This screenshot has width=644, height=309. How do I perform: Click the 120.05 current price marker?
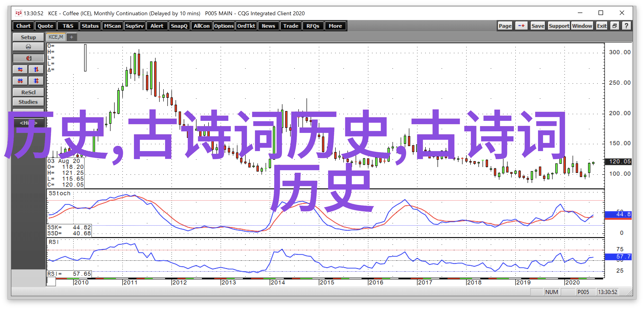[x=618, y=161]
